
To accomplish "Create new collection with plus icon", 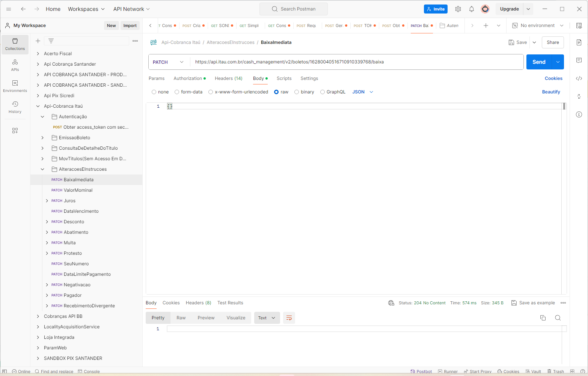I will tap(38, 41).
